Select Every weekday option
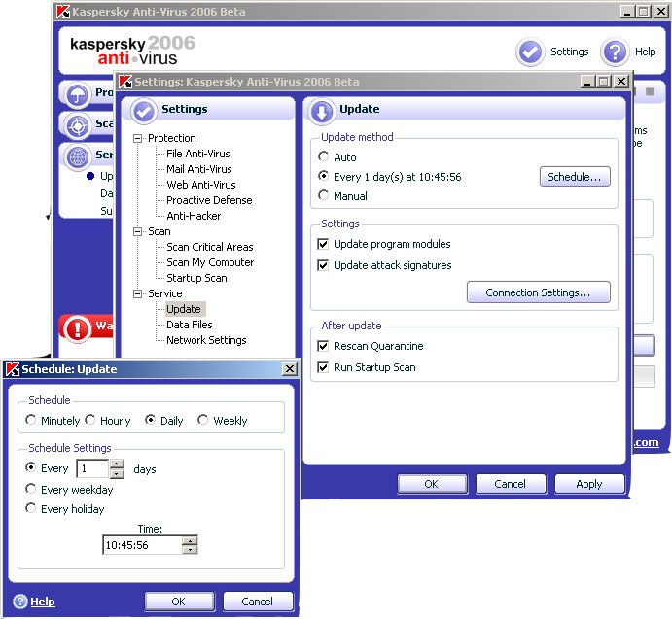This screenshot has width=672, height=619. [x=31, y=489]
